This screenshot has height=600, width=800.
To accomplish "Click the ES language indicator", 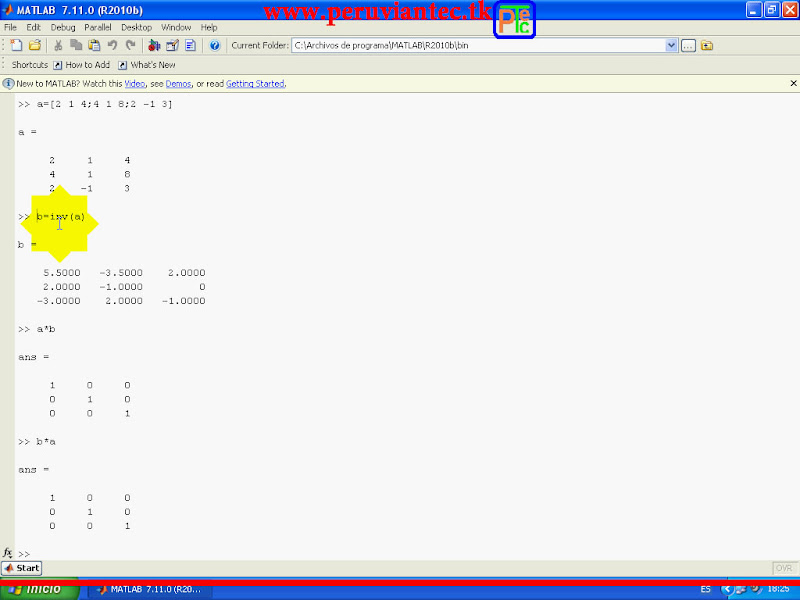I will click(706, 590).
